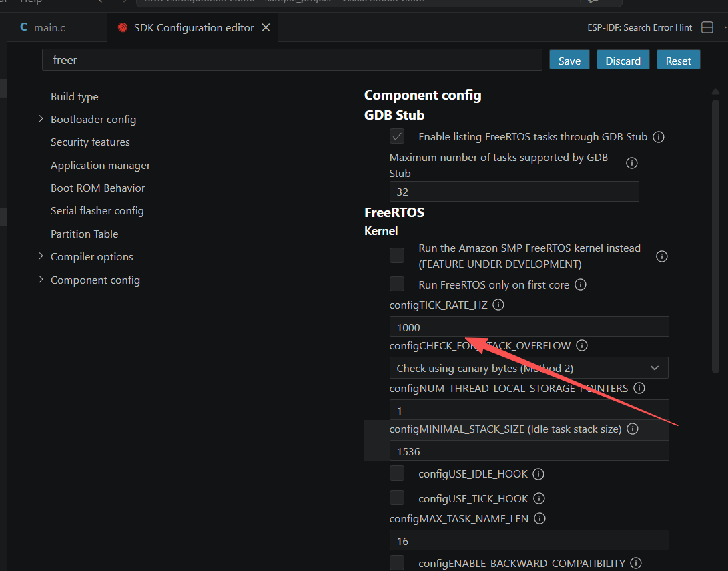Click the Discard button

pyautogui.click(x=623, y=60)
